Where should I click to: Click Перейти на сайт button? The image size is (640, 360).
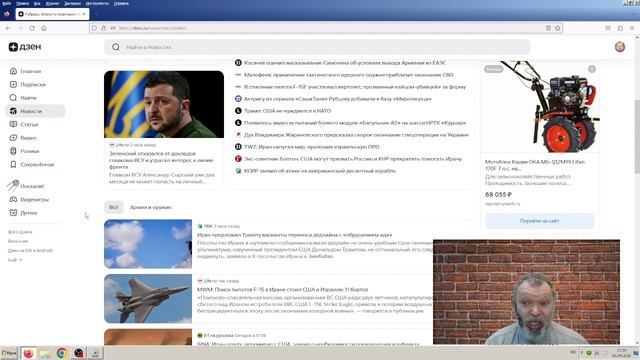(540, 221)
